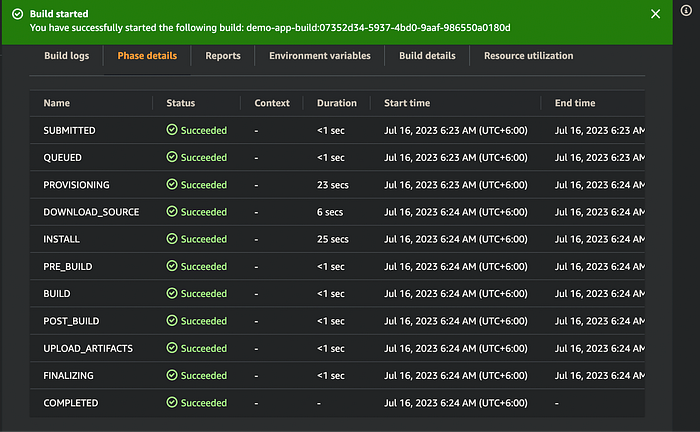This screenshot has height=432, width=700.
Task: Click the success icon in the UPLOAD_ARTIFACTS row
Action: (x=172, y=348)
